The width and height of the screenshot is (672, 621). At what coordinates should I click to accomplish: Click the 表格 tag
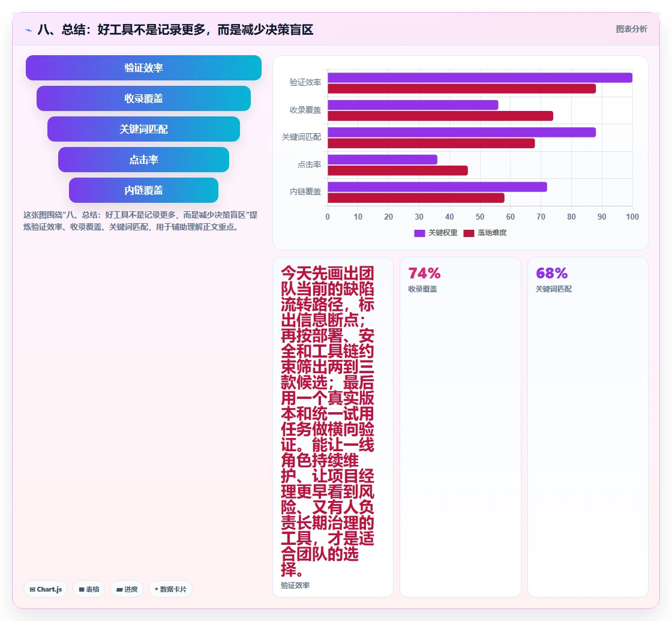(89, 589)
